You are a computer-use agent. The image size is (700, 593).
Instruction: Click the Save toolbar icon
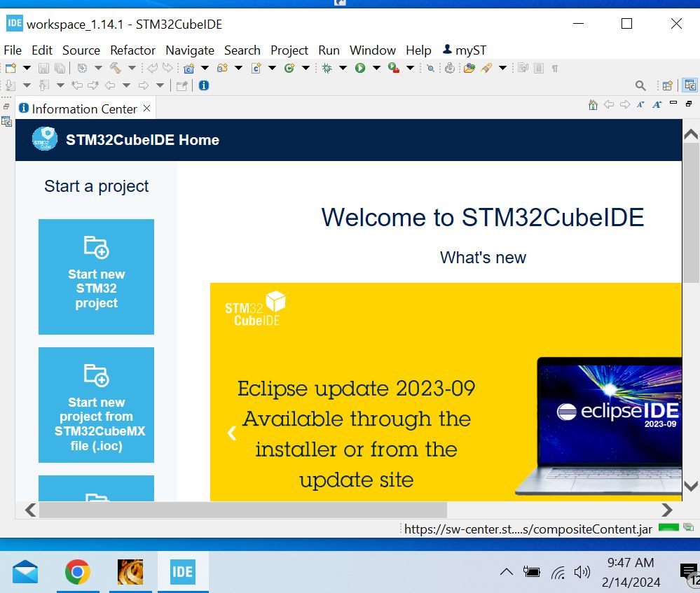[43, 69]
